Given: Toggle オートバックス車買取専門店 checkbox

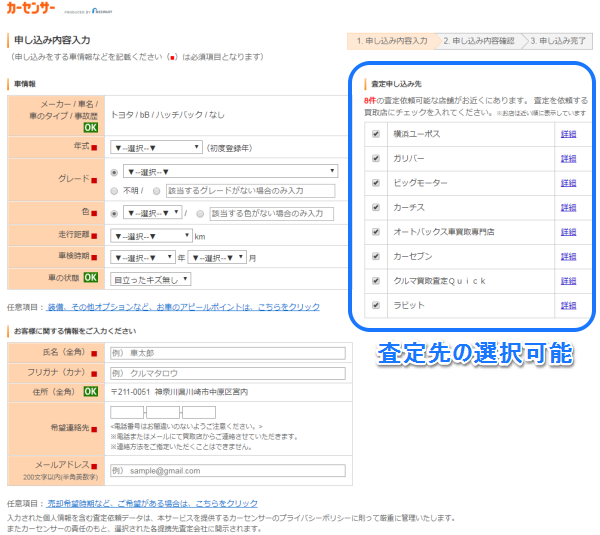Looking at the screenshot, I should pos(376,232).
